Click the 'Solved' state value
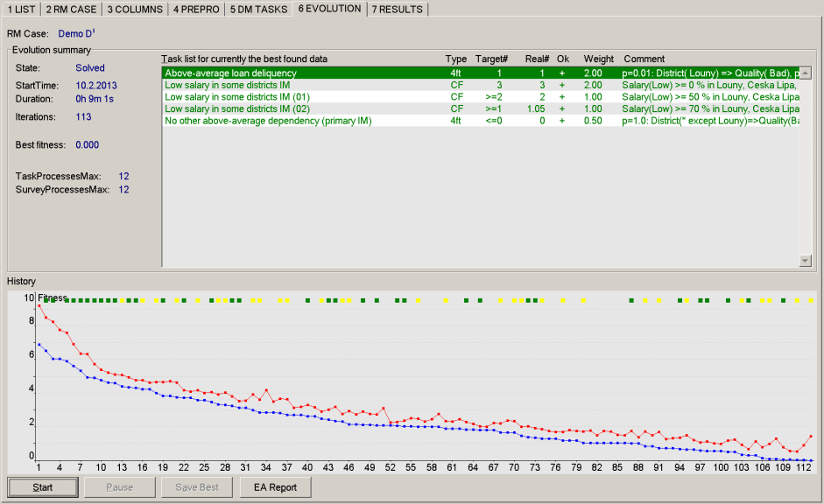The width and height of the screenshot is (824, 504). (x=90, y=67)
